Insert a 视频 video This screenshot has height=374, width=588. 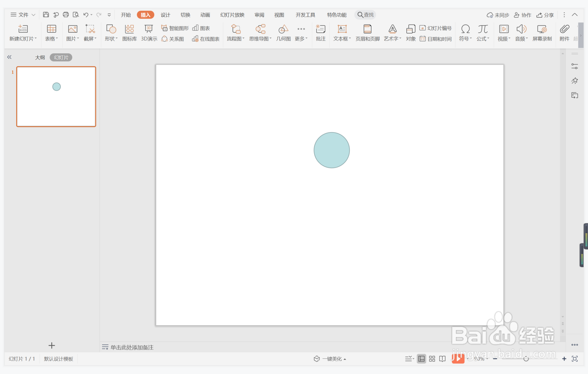click(x=504, y=33)
